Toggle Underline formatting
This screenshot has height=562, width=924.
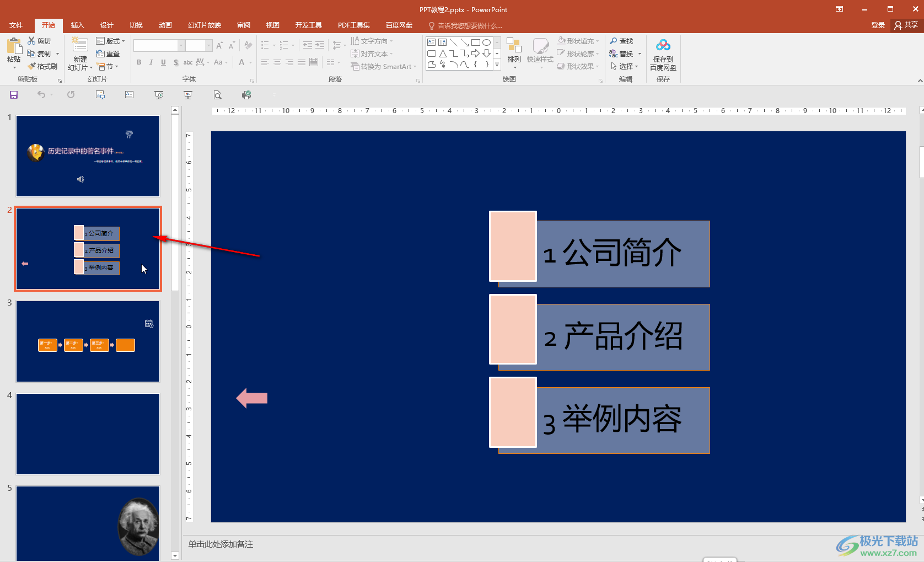(x=163, y=62)
